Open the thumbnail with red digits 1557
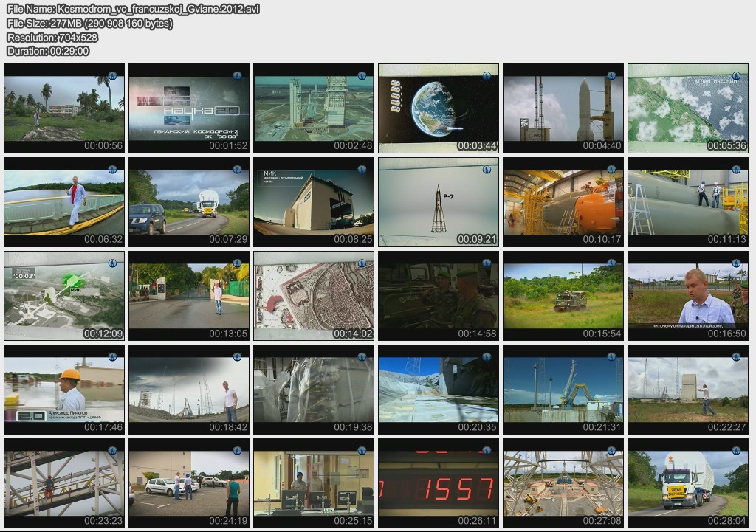 pos(438,483)
